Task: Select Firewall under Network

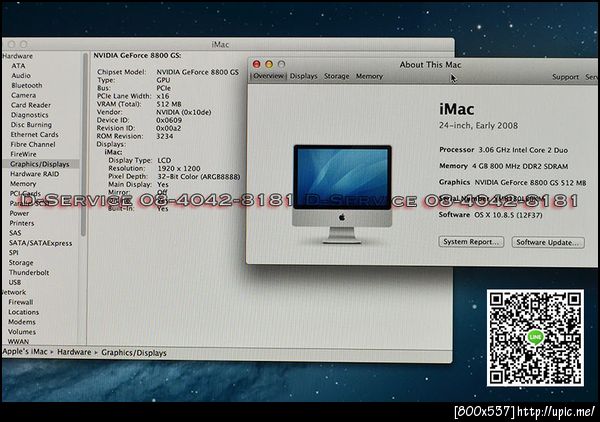Action: [21, 302]
